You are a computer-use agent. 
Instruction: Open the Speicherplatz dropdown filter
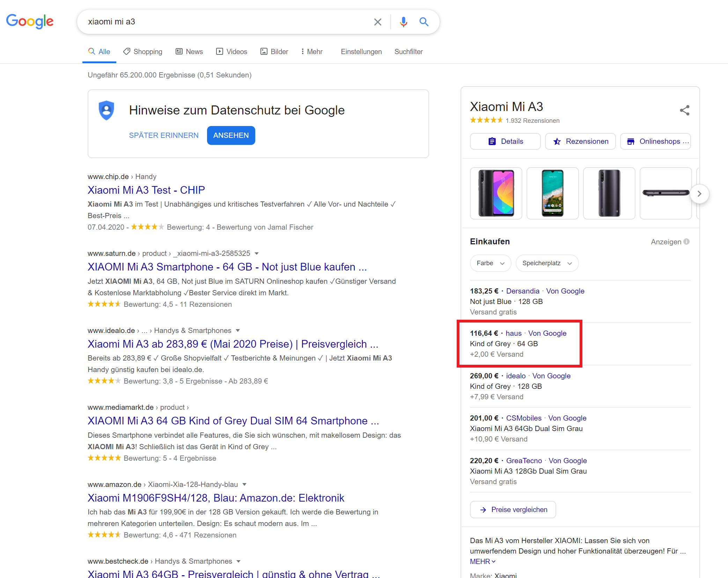point(547,263)
